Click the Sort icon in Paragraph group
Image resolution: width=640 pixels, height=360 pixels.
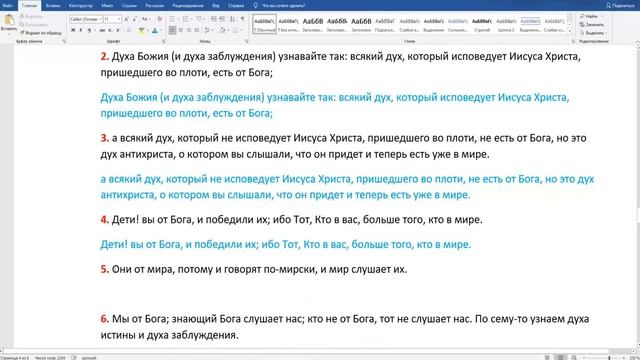tap(233, 19)
